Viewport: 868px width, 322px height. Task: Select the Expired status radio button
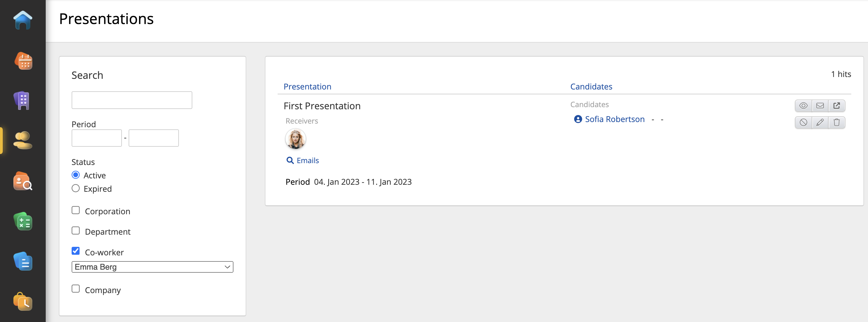tap(76, 188)
